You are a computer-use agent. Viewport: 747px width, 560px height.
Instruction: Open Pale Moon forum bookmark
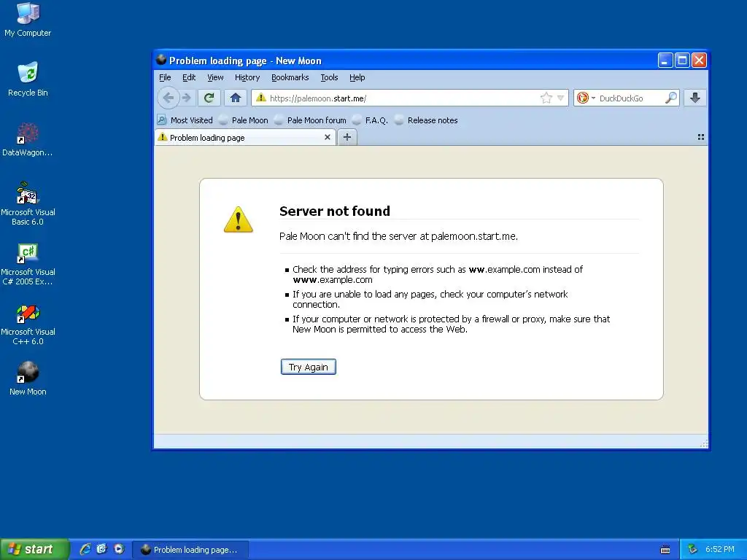click(x=311, y=120)
